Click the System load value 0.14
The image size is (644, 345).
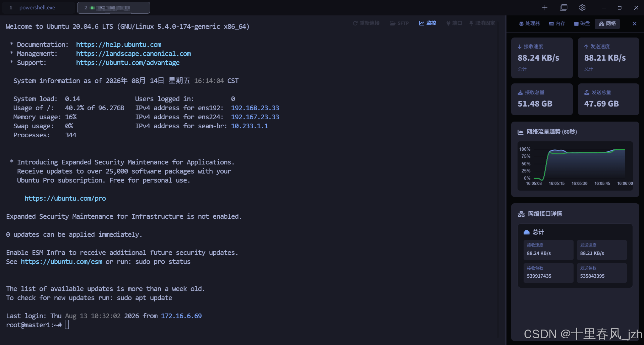pos(72,99)
